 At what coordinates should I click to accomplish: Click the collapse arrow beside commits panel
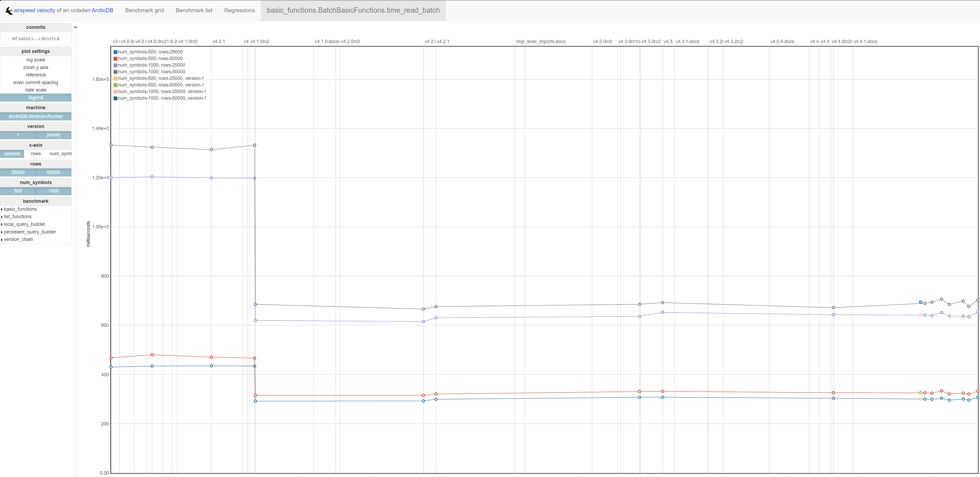(x=75, y=27)
